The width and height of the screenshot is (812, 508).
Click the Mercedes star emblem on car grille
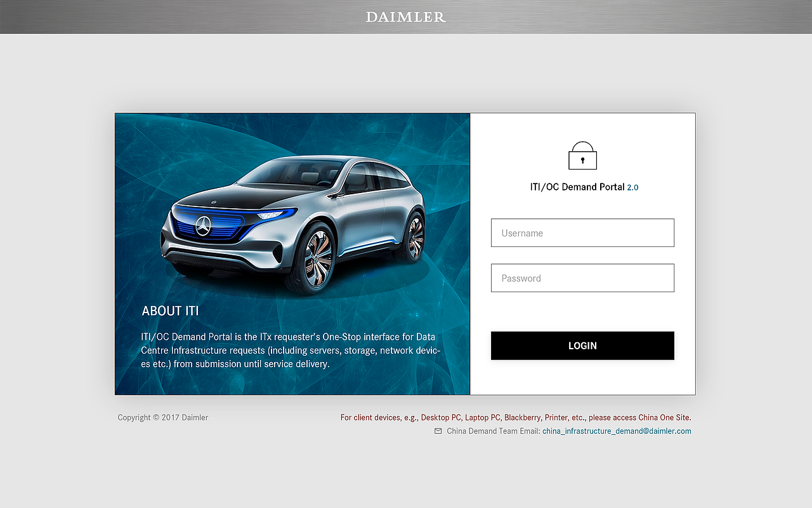(x=203, y=225)
